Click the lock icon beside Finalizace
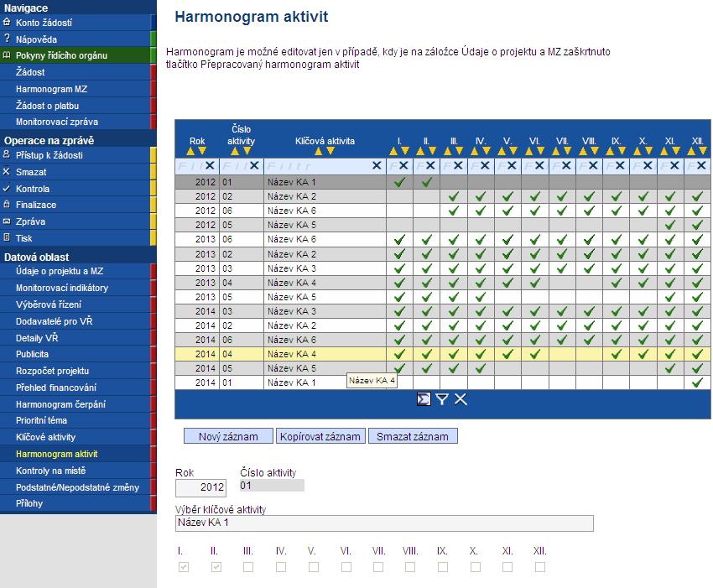Screen dimensions: 713x588 pos(7,204)
